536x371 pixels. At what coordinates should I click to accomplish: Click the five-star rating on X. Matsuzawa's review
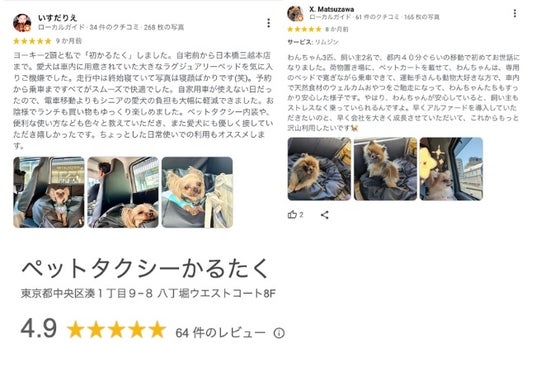pyautogui.click(x=304, y=29)
